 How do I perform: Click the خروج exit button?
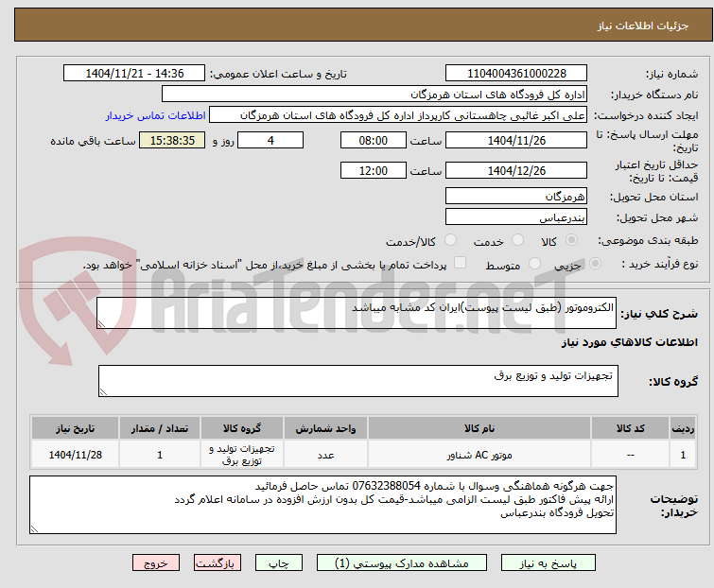[x=156, y=563]
